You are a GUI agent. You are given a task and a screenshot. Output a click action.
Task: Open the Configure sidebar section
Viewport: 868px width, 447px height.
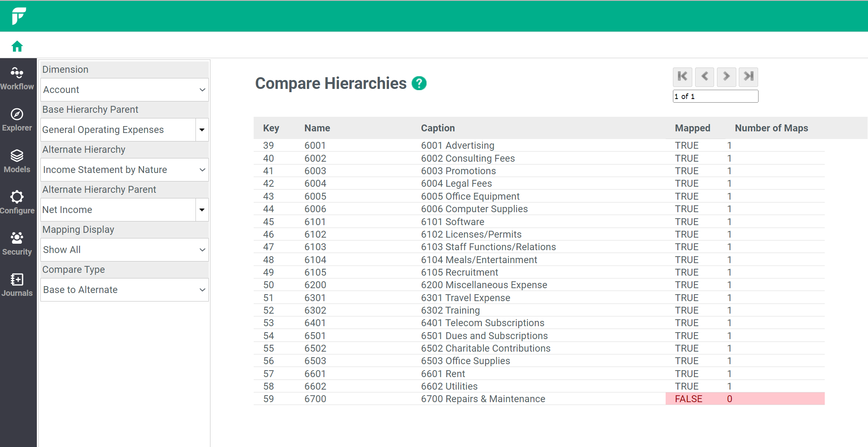coord(17,203)
